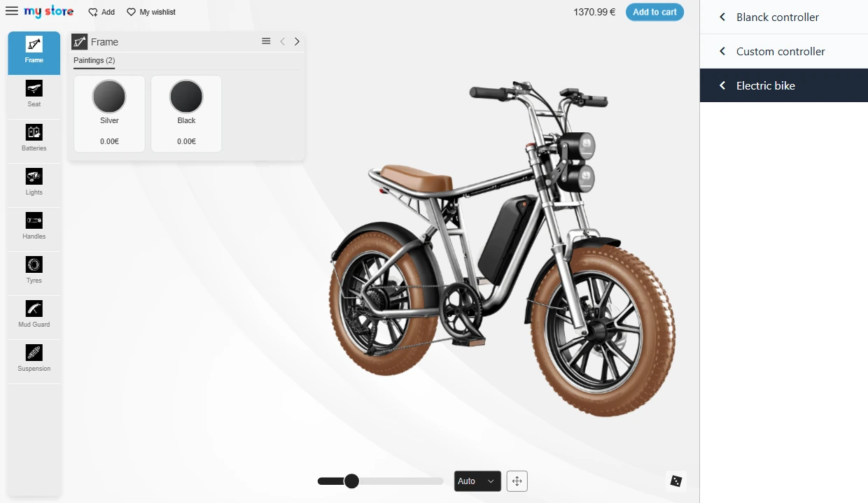The height and width of the screenshot is (503, 868).
Task: Open the Frame panel list menu
Action: tap(266, 41)
